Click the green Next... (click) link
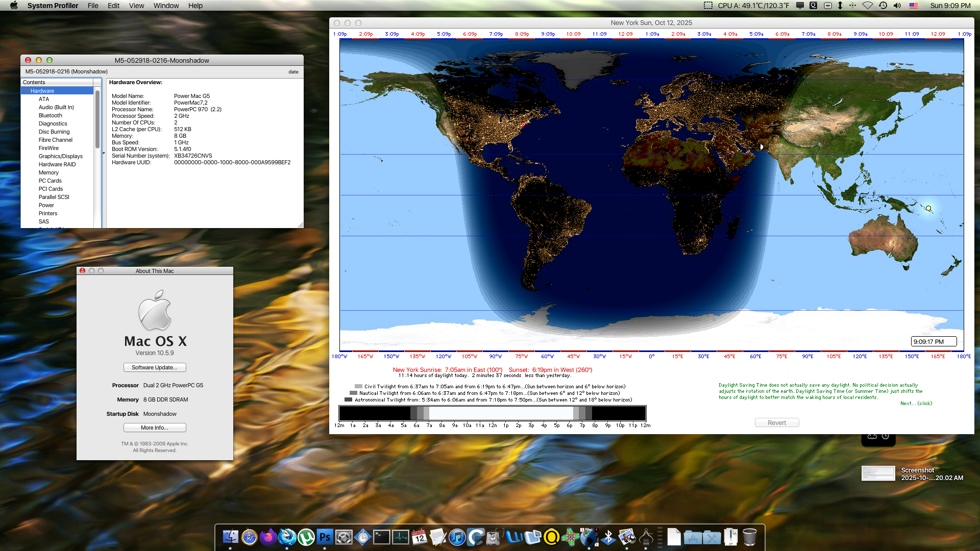980x551 pixels. point(916,404)
